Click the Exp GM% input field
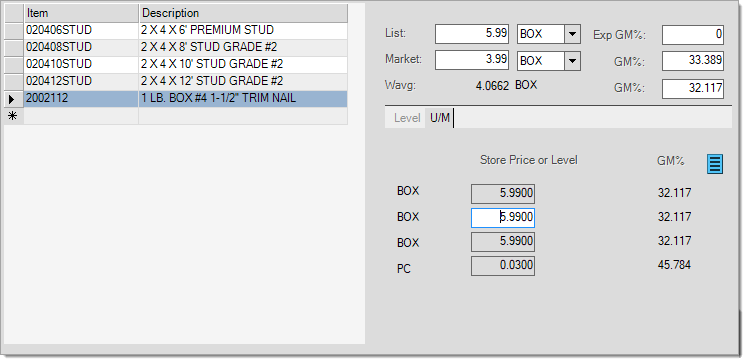This screenshot has width=746, height=362. (693, 35)
